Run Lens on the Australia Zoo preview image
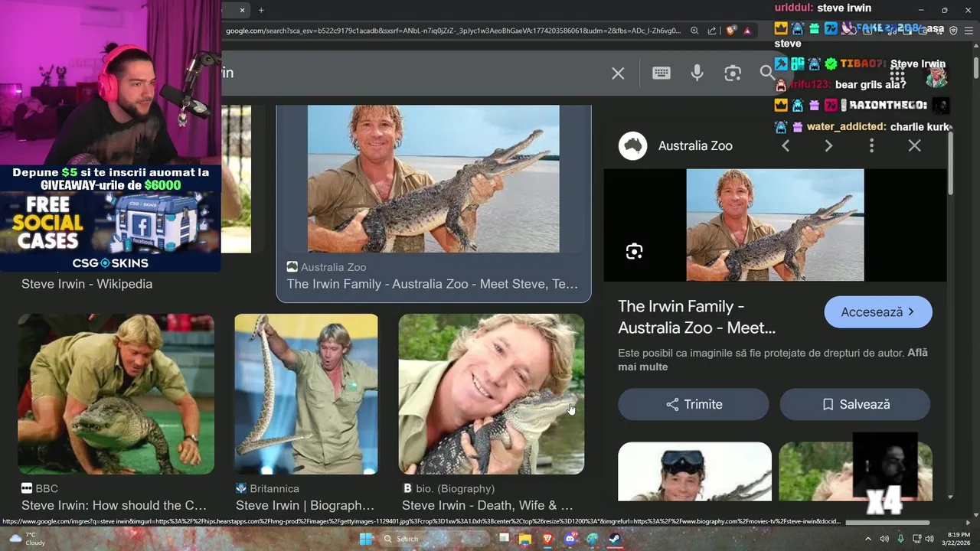 (x=634, y=252)
